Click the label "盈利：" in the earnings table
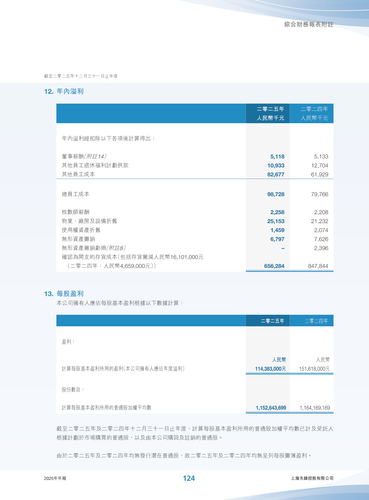Viewport: 369px width, 500px height. click(x=68, y=342)
